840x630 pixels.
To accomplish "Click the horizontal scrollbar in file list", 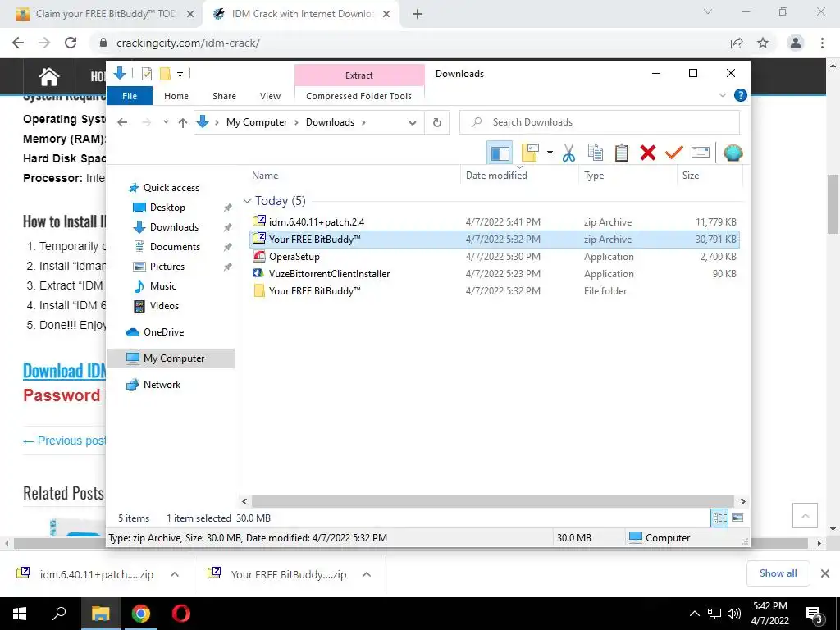I will click(493, 501).
